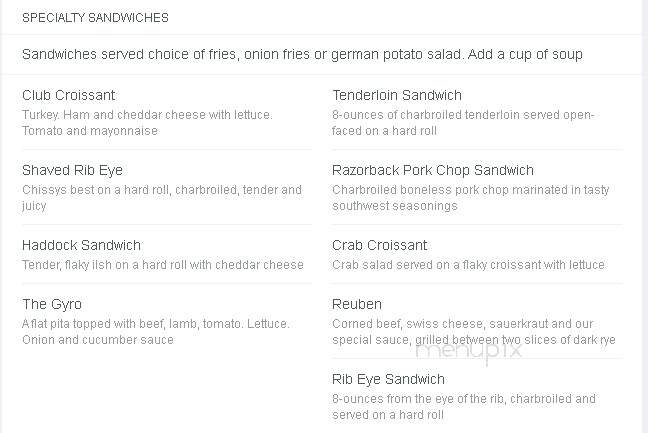Choose the Haddock Sandwich entry
The height and width of the screenshot is (433, 648).
point(81,245)
